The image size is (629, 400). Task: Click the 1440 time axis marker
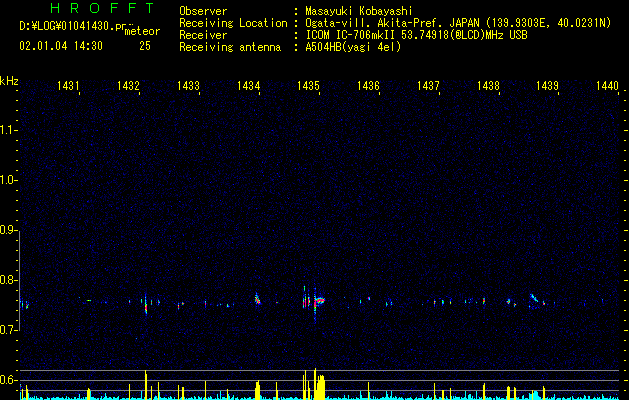[607, 85]
